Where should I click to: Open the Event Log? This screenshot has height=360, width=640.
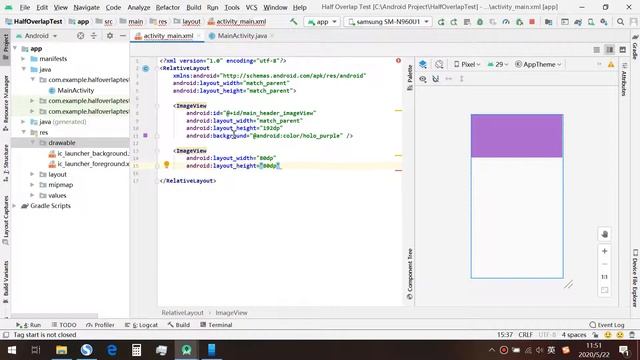click(607, 325)
